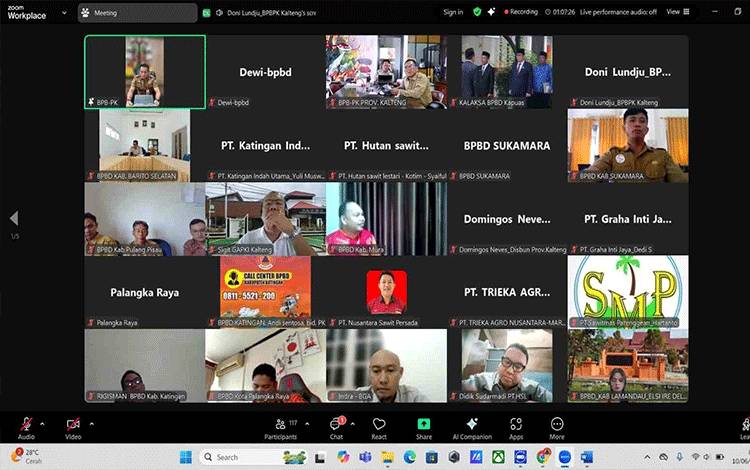This screenshot has width=750, height=470.
Task: Select BPBD KATINGAN call center tile
Action: pos(265,292)
